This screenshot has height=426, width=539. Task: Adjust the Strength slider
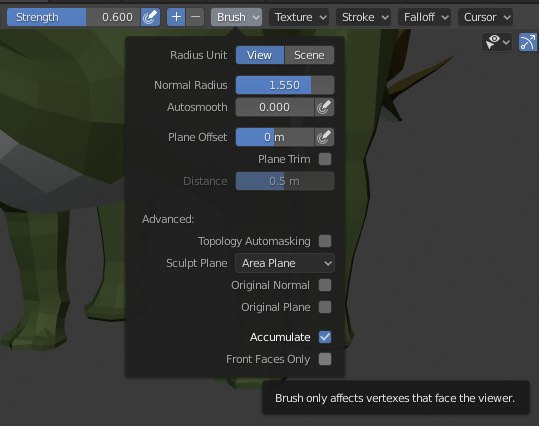coord(74,17)
